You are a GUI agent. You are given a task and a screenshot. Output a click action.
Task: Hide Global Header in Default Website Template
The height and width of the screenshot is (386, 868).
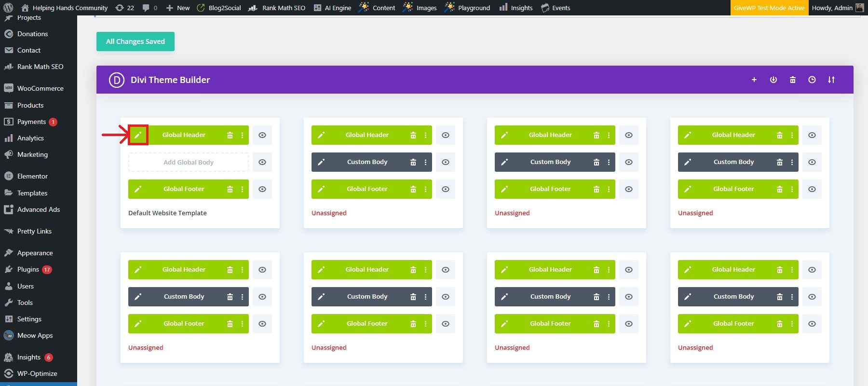(x=262, y=135)
